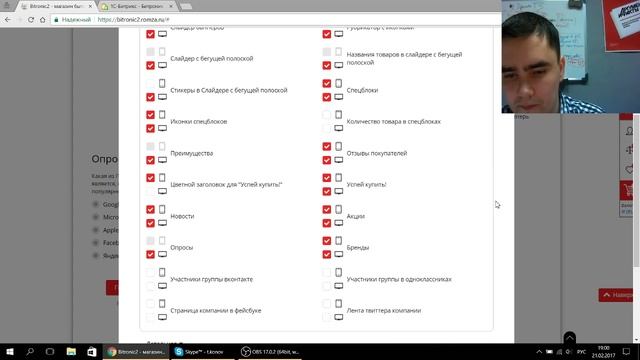Image resolution: width=640 pixels, height=360 pixels.
Task: Reload the current page
Action: coord(31,19)
